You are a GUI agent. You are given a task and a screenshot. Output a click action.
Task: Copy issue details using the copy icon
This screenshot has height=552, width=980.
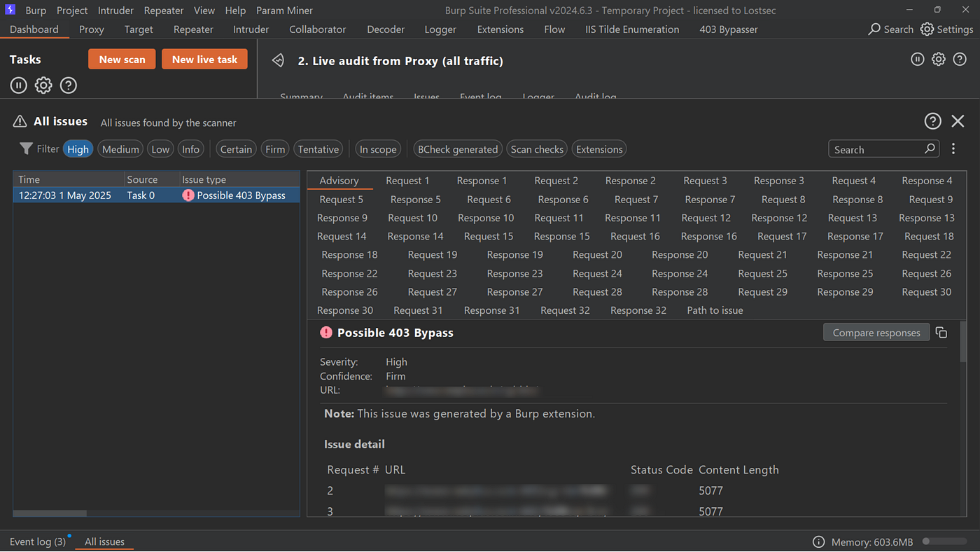941,333
